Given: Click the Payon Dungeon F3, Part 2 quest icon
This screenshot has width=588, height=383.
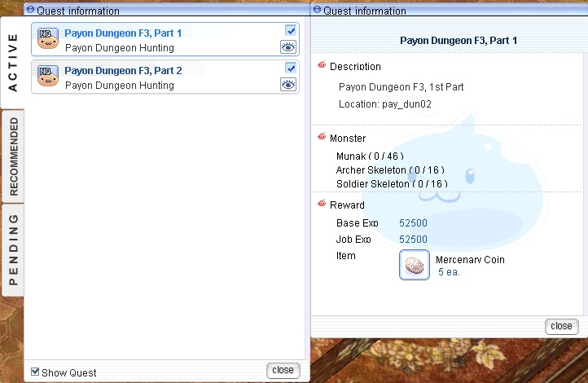Looking at the screenshot, I should coord(47,77).
